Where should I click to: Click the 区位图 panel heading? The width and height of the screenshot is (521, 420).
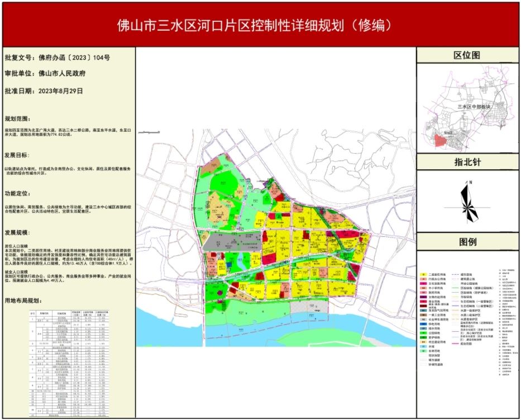pos(467,55)
